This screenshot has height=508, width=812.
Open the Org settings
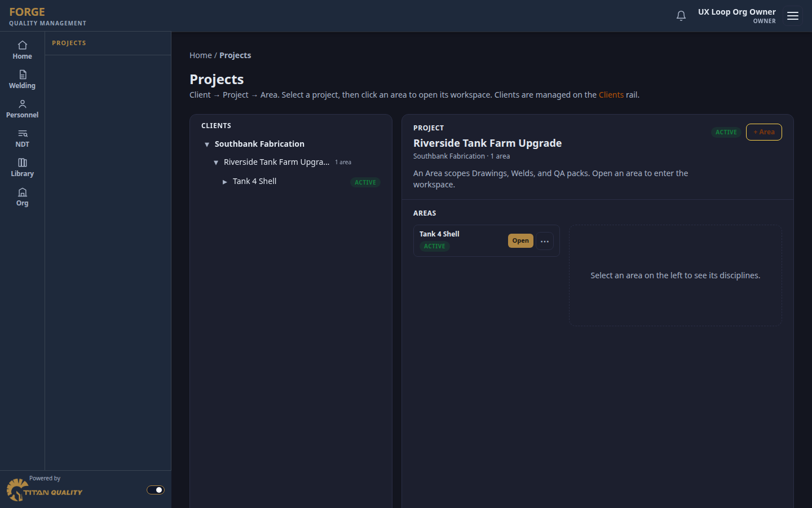click(22, 197)
